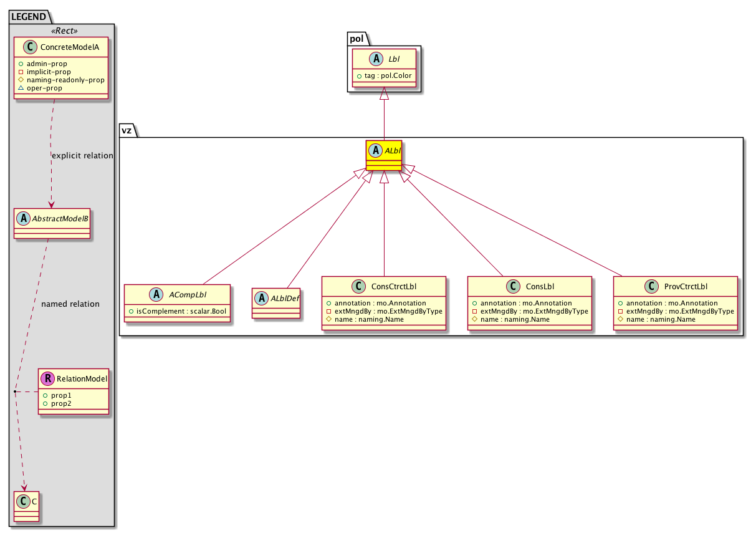Click the C icon of ConsCtrctLbl
This screenshot has width=756, height=533.
pyautogui.click(x=358, y=286)
